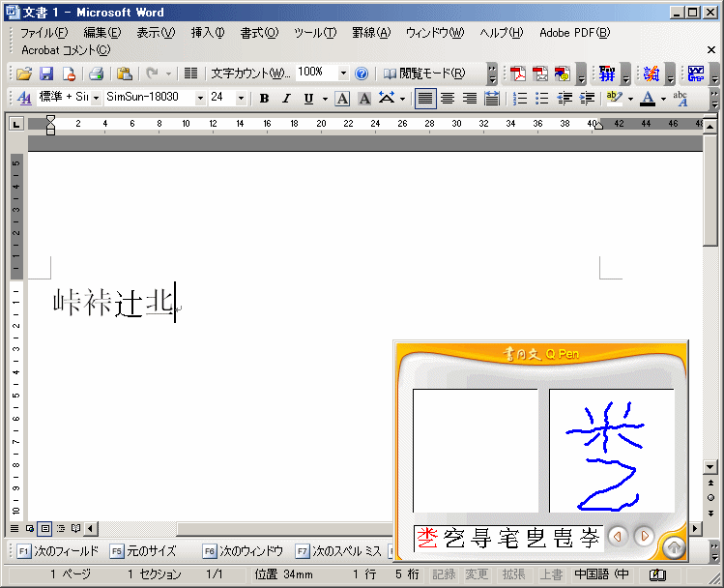Image resolution: width=724 pixels, height=588 pixels.
Task: Open the font size 24 dropdown
Action: tap(242, 99)
